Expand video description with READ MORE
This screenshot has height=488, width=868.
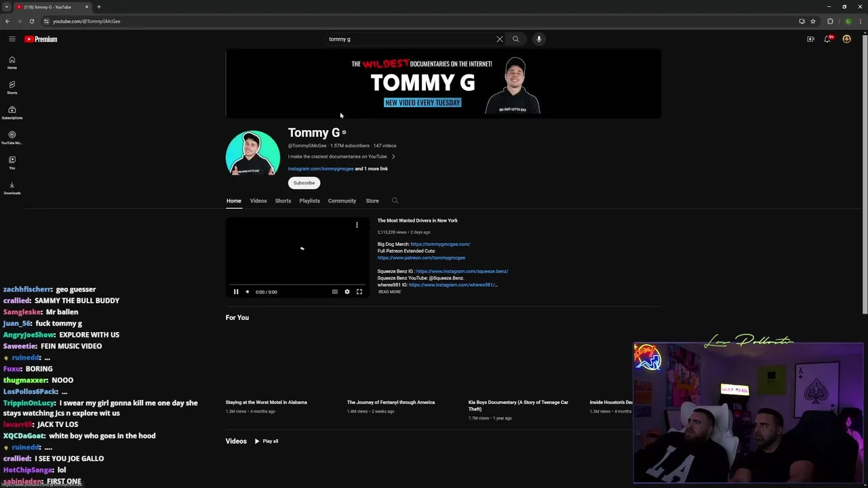[x=390, y=292]
